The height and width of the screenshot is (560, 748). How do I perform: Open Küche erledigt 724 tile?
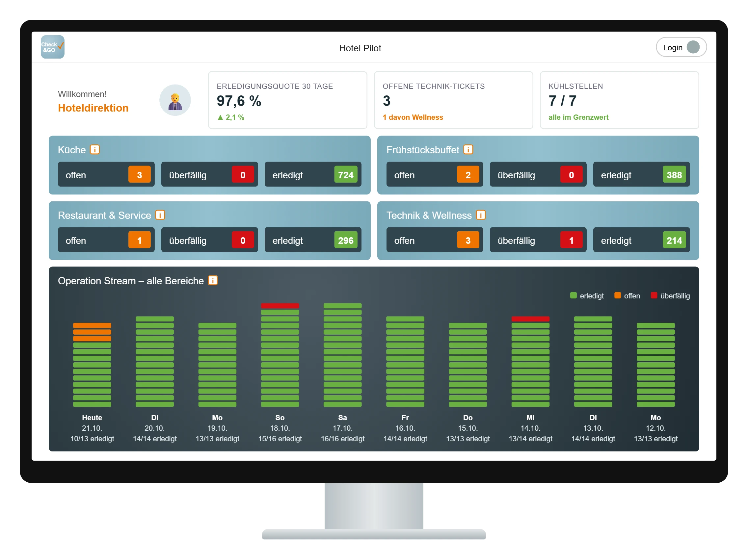(313, 174)
